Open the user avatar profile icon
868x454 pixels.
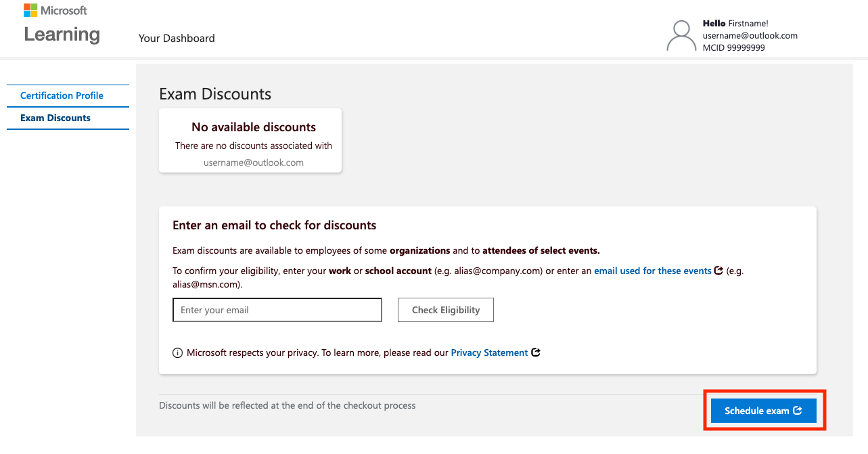pyautogui.click(x=681, y=36)
